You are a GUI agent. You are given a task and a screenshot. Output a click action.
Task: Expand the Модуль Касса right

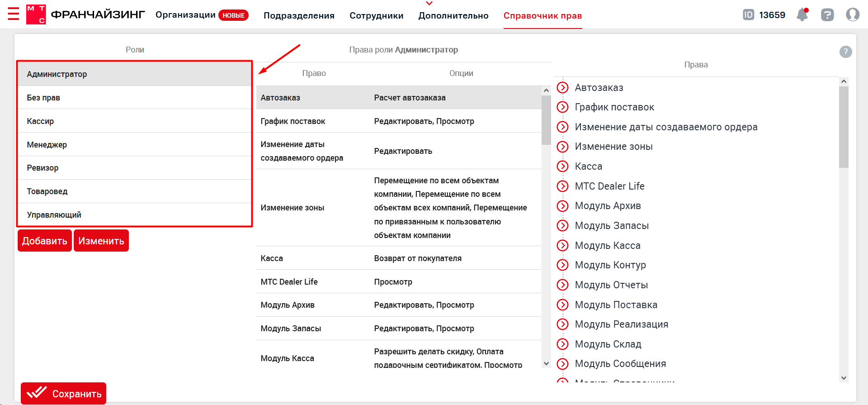[x=562, y=245]
